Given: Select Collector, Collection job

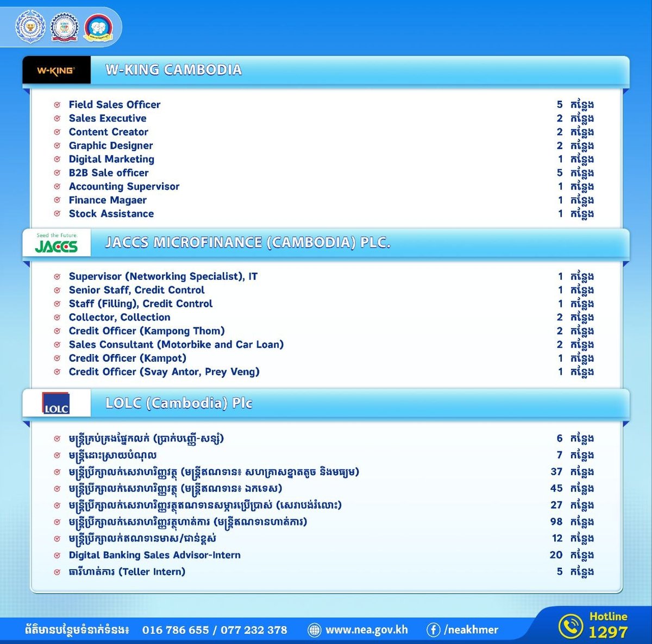Looking at the screenshot, I should (x=120, y=317).
